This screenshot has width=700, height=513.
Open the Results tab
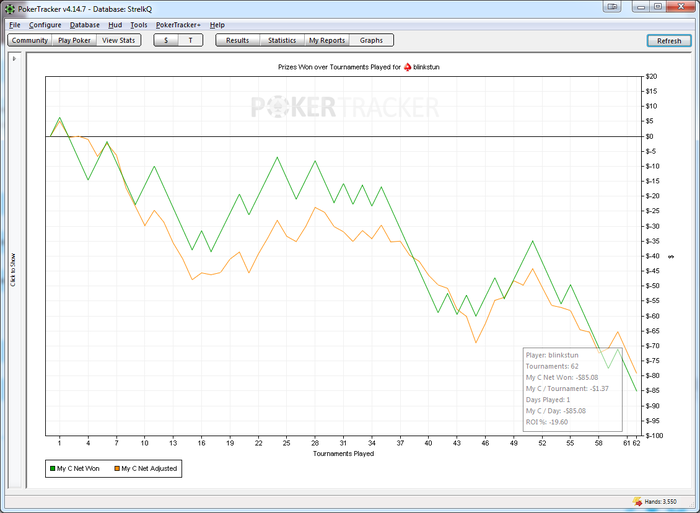238,40
